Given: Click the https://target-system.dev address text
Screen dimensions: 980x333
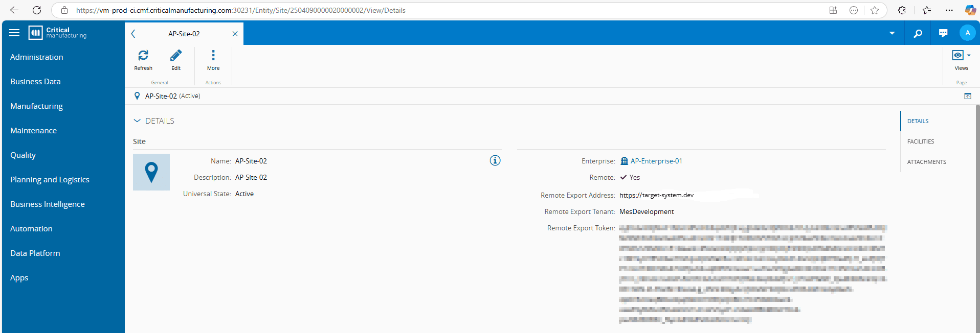Looking at the screenshot, I should 656,195.
